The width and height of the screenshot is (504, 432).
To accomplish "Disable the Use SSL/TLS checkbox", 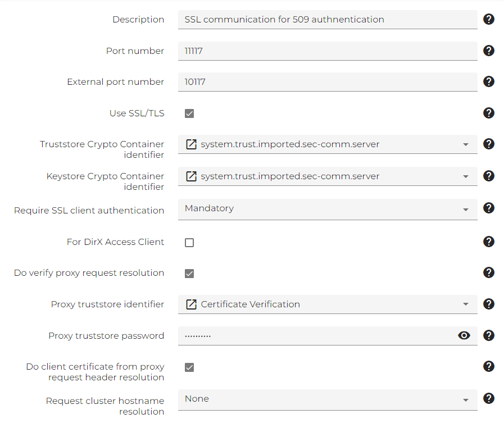I will tap(189, 113).
